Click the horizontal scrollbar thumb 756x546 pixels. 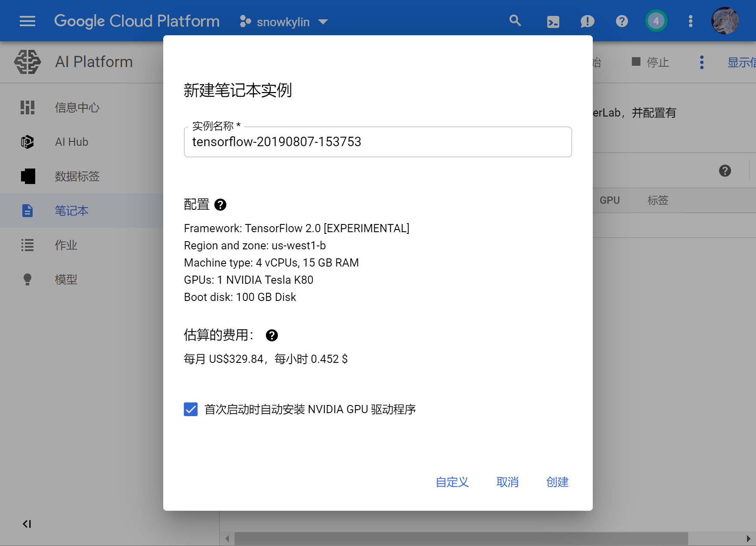[x=461, y=539]
